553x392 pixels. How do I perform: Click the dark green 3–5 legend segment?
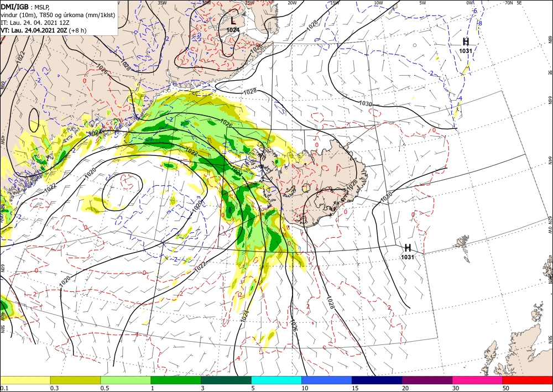(x=226, y=380)
